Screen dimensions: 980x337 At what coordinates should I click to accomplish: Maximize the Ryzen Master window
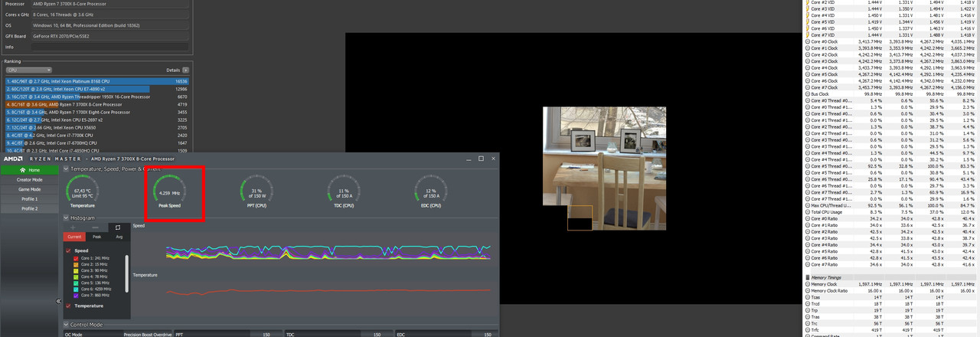[481, 159]
